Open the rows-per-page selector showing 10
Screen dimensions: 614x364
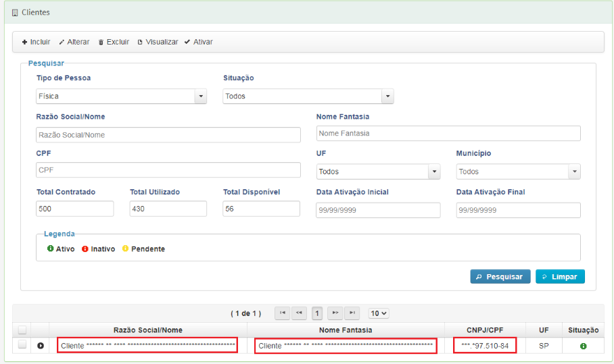click(379, 313)
